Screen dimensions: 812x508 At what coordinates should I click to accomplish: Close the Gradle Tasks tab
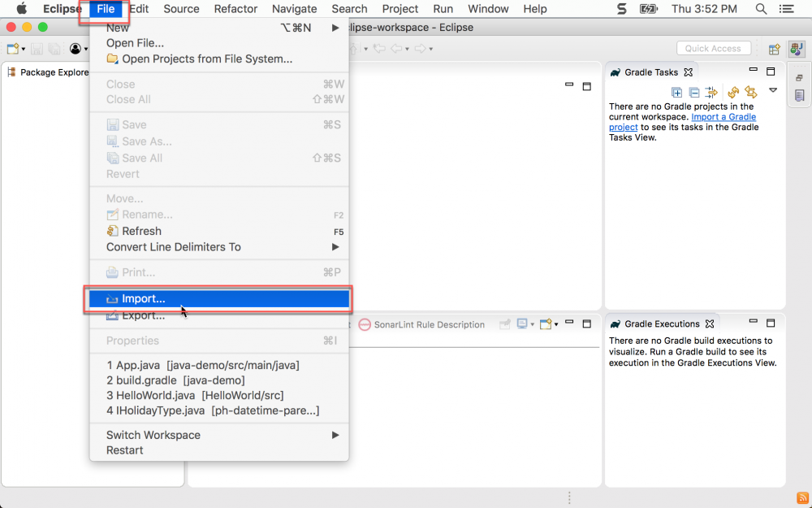[689, 72]
